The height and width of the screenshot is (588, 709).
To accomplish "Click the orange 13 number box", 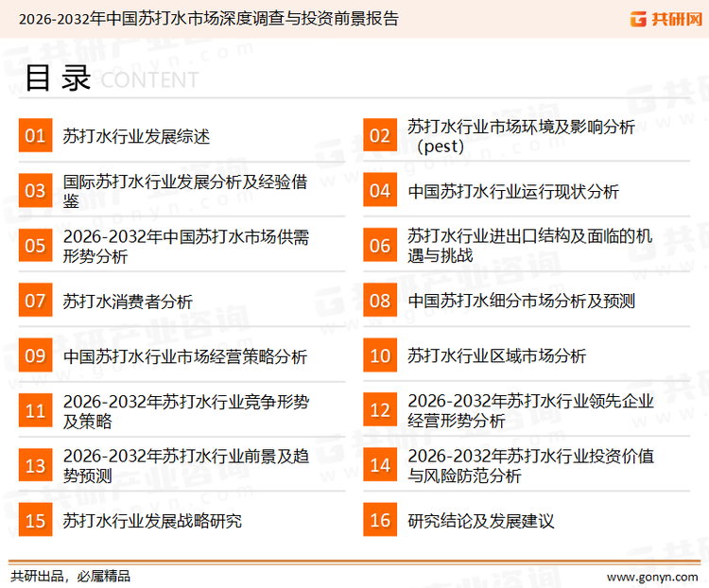I will click(x=35, y=465).
